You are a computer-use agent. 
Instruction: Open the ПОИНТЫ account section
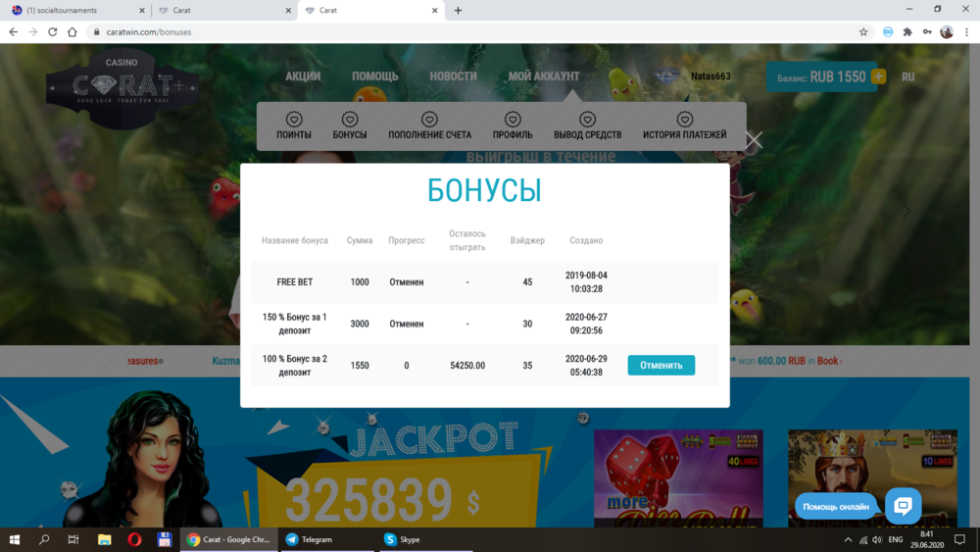[x=294, y=125]
